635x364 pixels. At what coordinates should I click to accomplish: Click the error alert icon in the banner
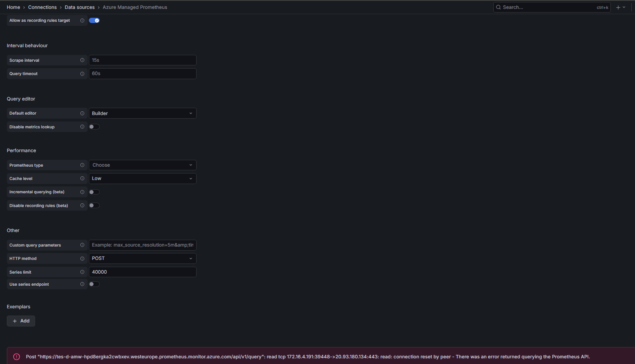click(x=17, y=357)
